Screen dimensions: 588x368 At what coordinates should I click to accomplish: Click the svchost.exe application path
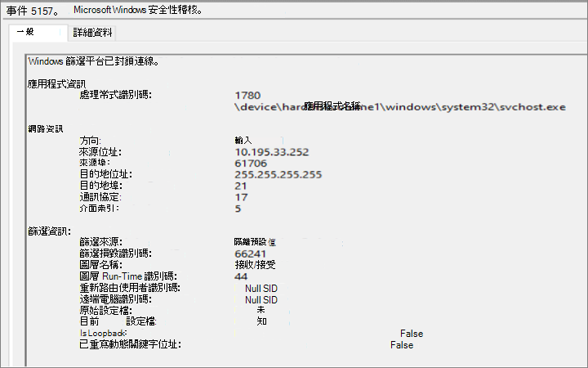click(x=400, y=107)
